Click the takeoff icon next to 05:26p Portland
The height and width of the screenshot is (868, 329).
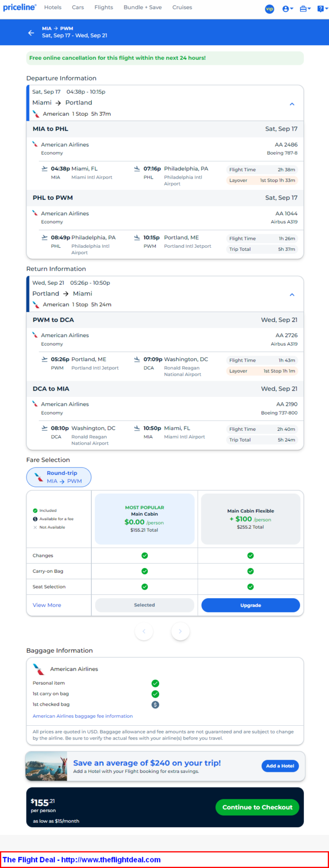[x=45, y=360]
